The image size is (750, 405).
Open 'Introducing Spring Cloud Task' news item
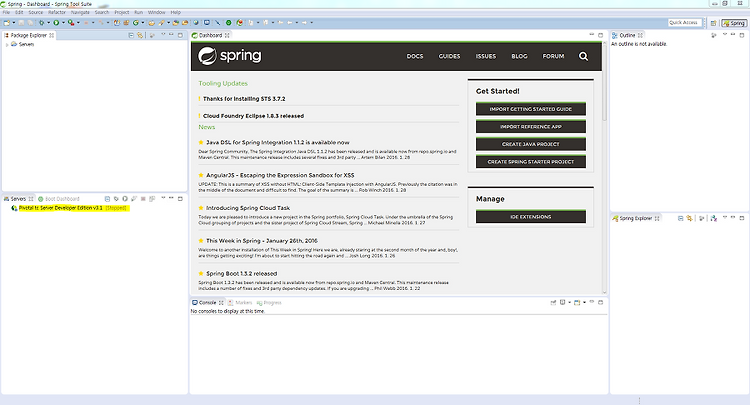pos(248,208)
